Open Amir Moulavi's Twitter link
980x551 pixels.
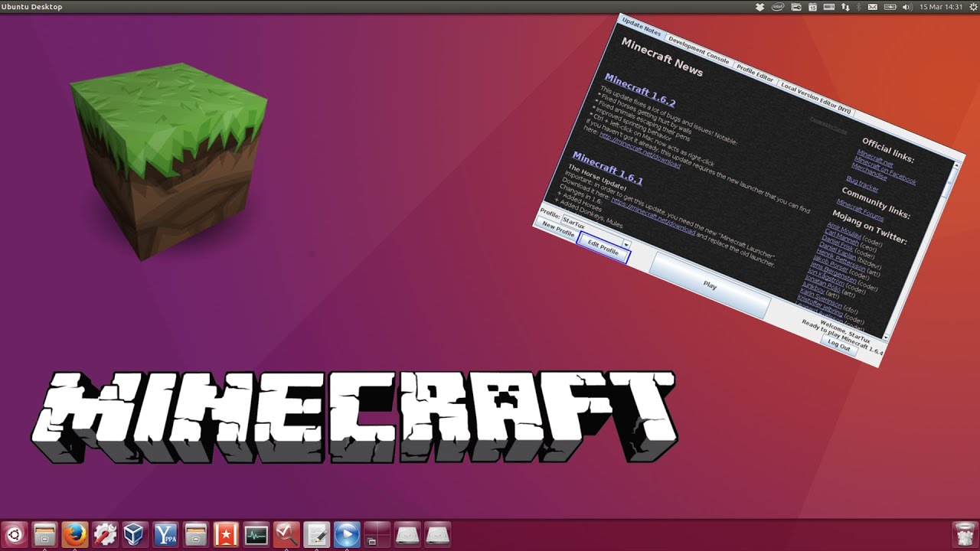click(844, 230)
